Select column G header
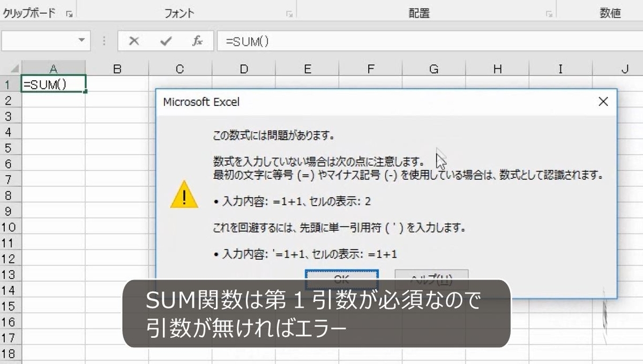Viewport: 643px width, 364px height. (434, 69)
